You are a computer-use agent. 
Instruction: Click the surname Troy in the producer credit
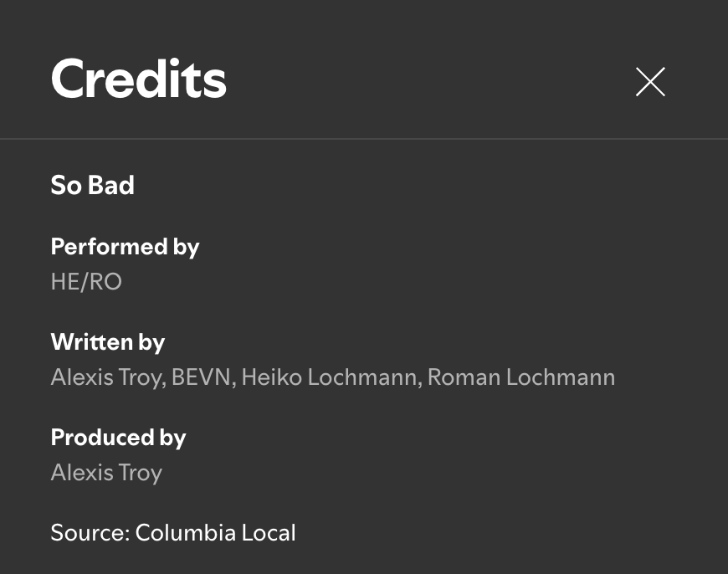pos(140,473)
